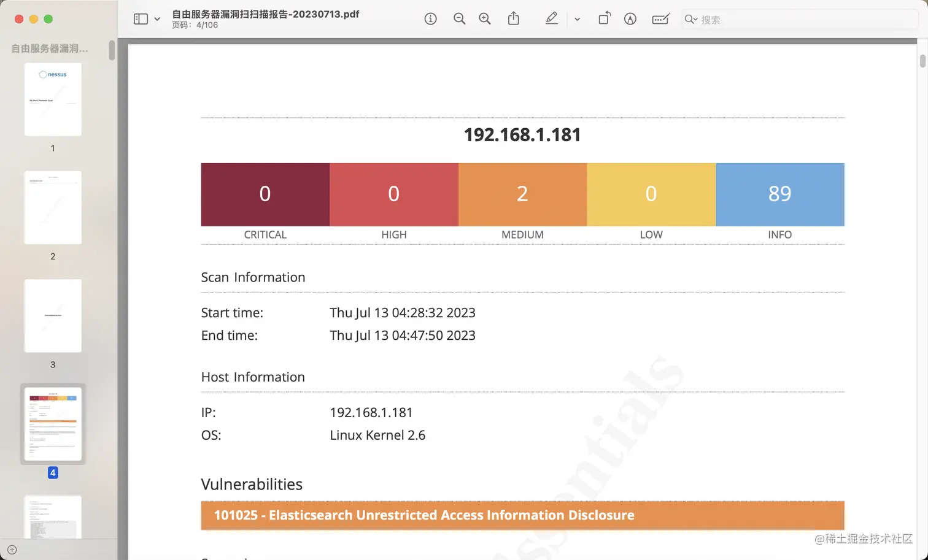Click the Vulnerabilities heading
This screenshot has height=560, width=928.
(252, 485)
